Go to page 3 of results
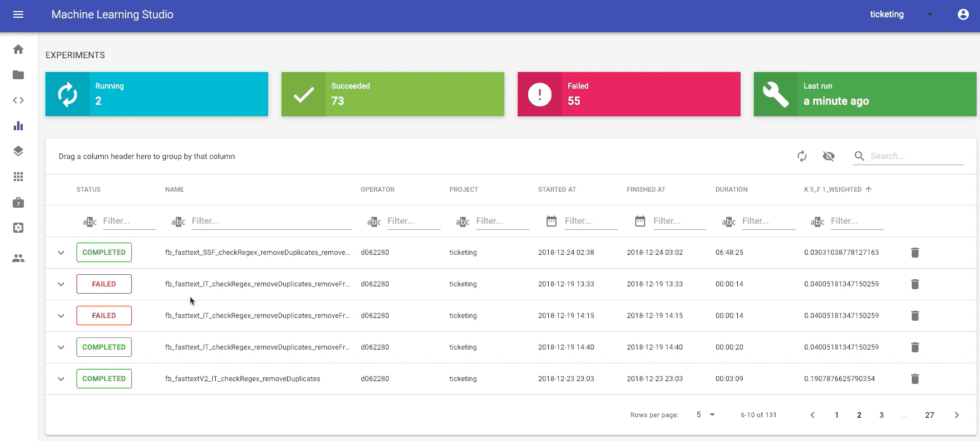Viewport: 980px width, 441px height. click(x=881, y=415)
